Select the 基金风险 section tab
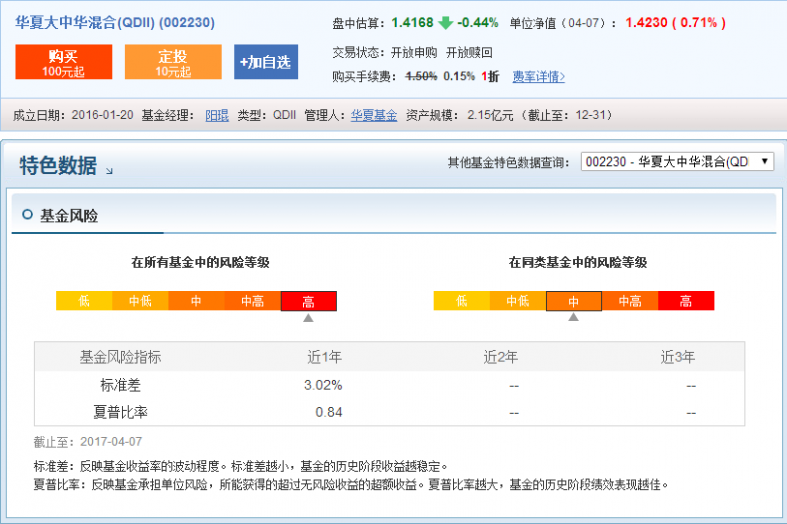This screenshot has height=524, width=787. (x=69, y=216)
